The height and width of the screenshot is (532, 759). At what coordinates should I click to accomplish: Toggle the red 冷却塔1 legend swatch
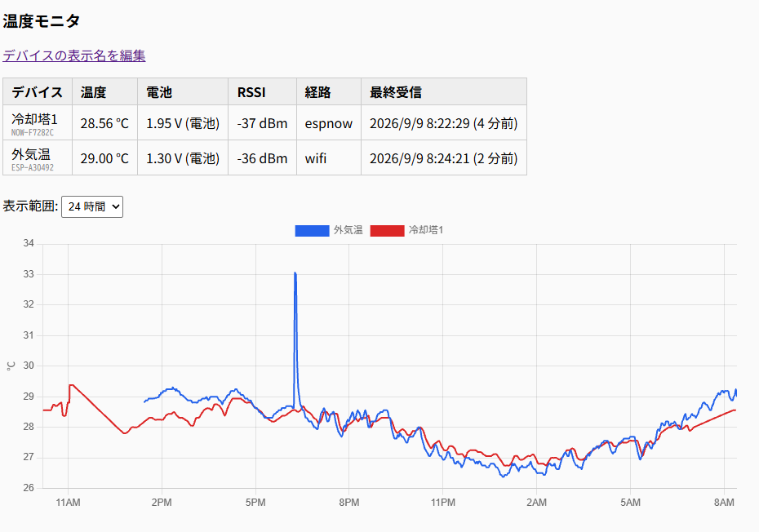[x=387, y=230]
